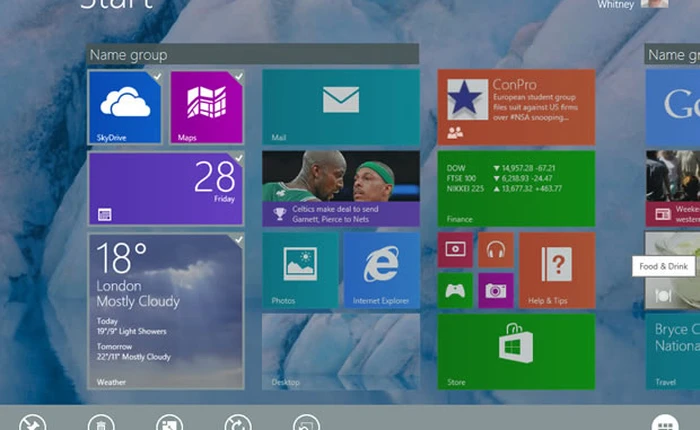Screen dimensions: 700x430
Task: Open the Food & Drink tile
Action: [x=673, y=270]
